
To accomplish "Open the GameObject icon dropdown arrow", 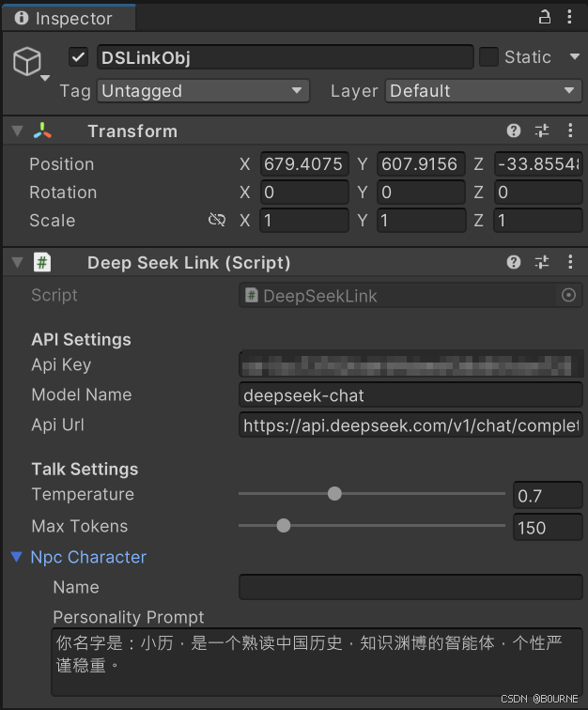I will 45,78.
